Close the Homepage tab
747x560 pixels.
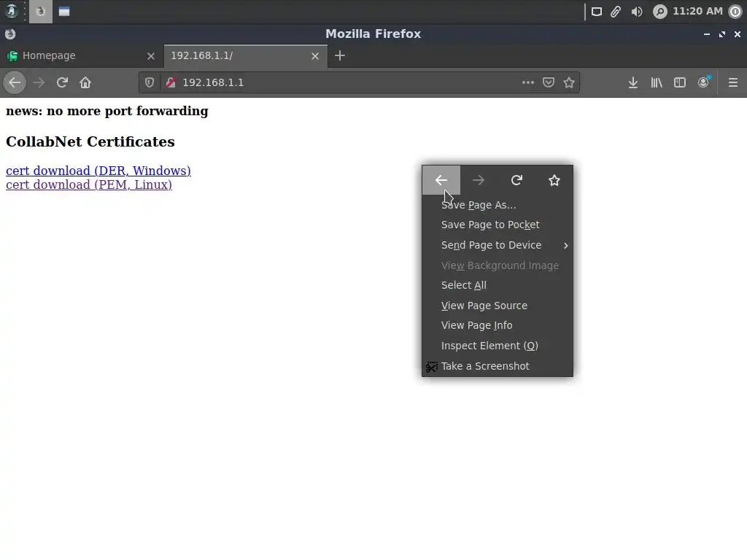coord(150,56)
